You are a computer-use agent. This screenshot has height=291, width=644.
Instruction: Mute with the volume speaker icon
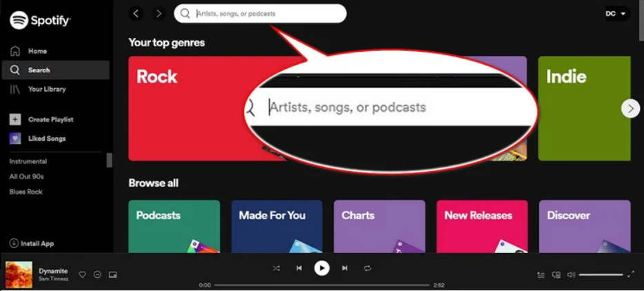tap(571, 275)
